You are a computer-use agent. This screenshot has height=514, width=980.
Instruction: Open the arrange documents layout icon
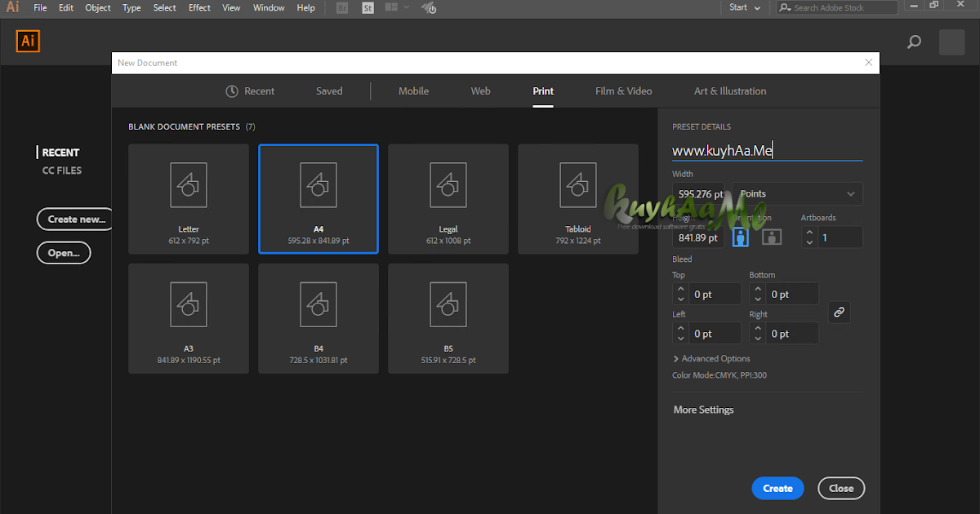pyautogui.click(x=396, y=8)
